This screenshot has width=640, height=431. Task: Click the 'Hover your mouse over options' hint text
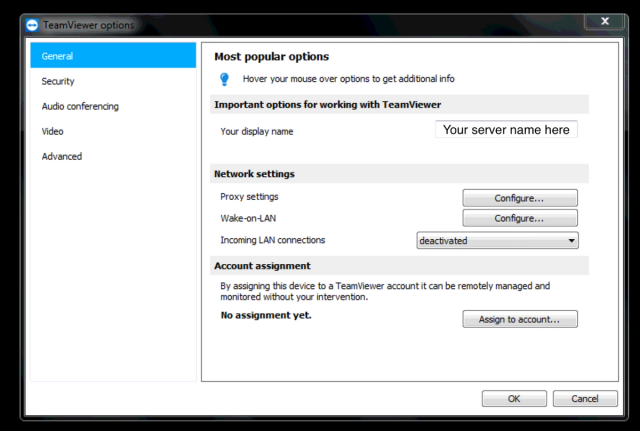point(349,79)
